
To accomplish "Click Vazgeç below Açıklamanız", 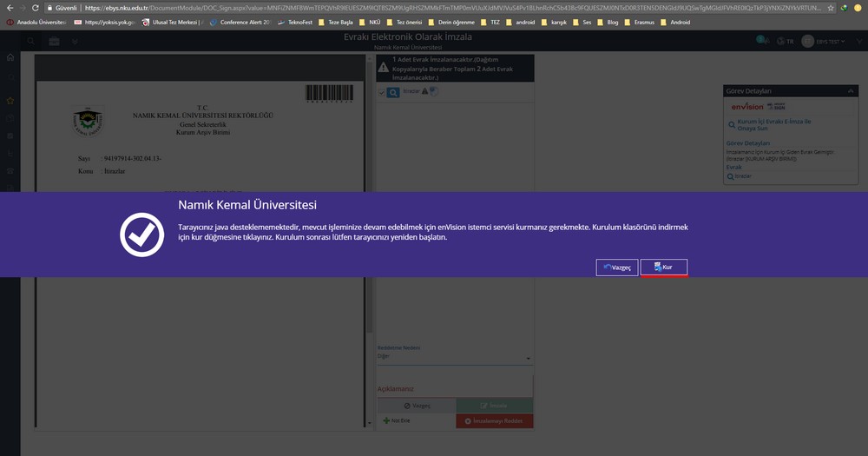I will (417, 406).
